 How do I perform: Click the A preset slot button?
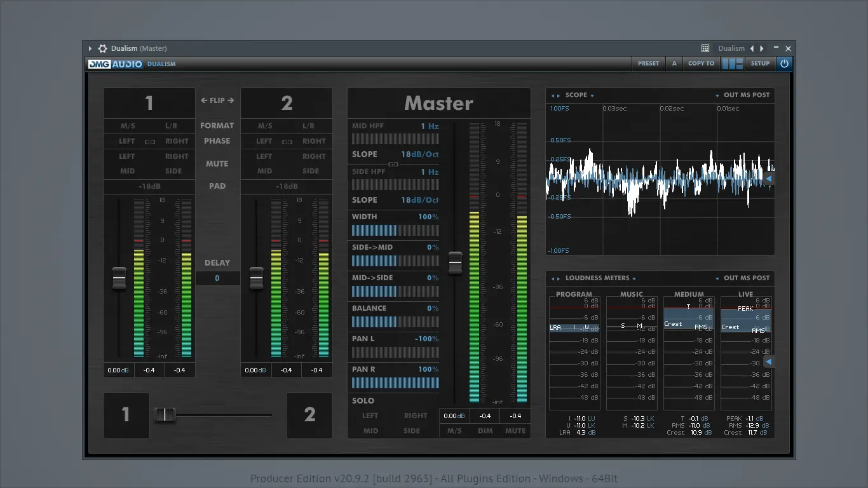674,64
